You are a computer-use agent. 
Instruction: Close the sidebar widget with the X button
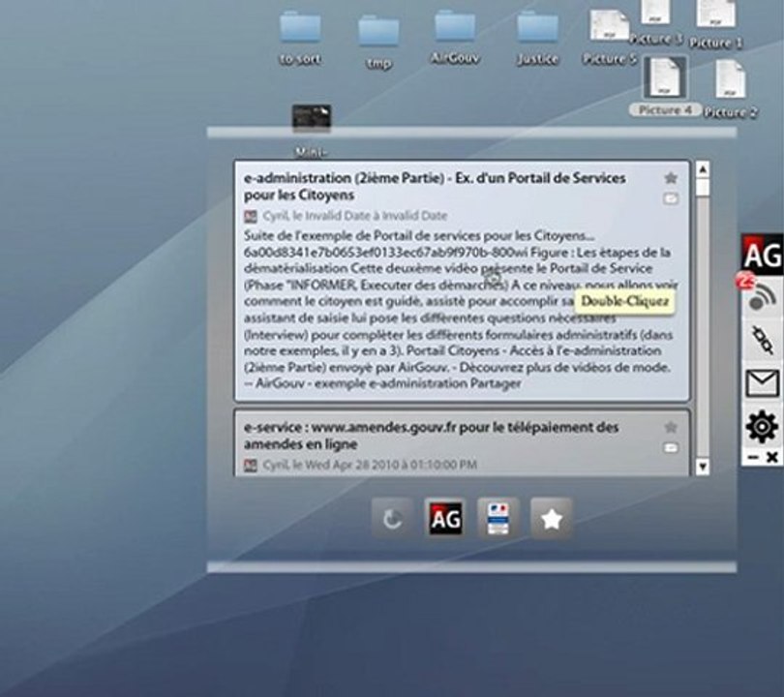pos(772,457)
